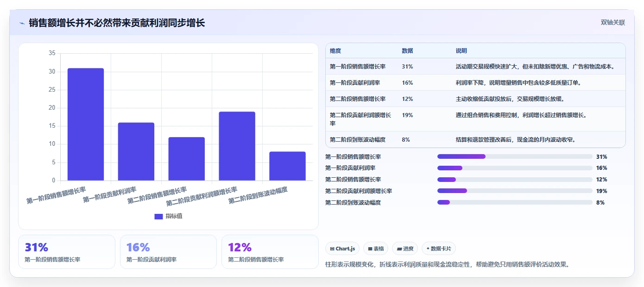Click table cell value 16%
The image size is (644, 287).
tap(407, 83)
